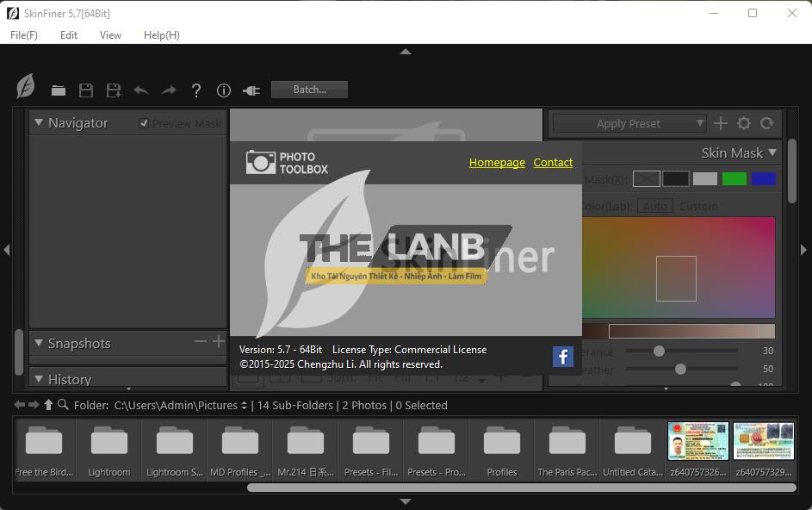Screen dimensions: 812x510
Task: Expand the History panel
Action: pos(39,379)
